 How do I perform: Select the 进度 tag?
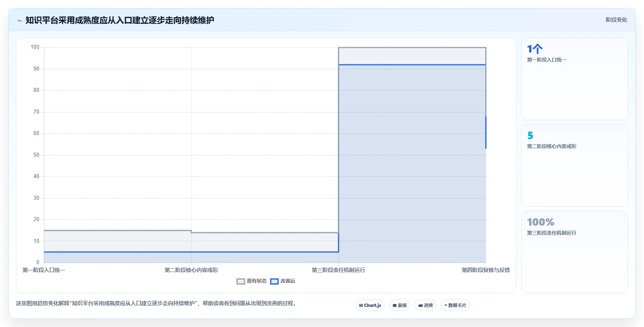[x=425, y=305]
